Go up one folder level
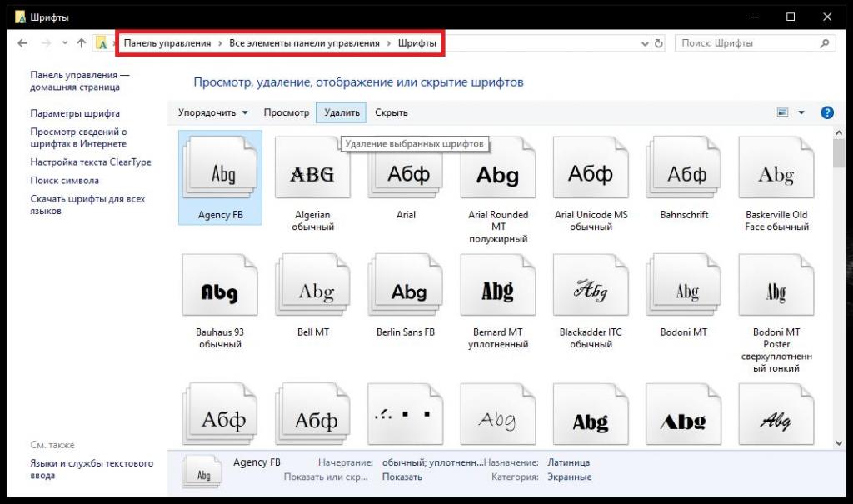The image size is (853, 504). (82, 43)
